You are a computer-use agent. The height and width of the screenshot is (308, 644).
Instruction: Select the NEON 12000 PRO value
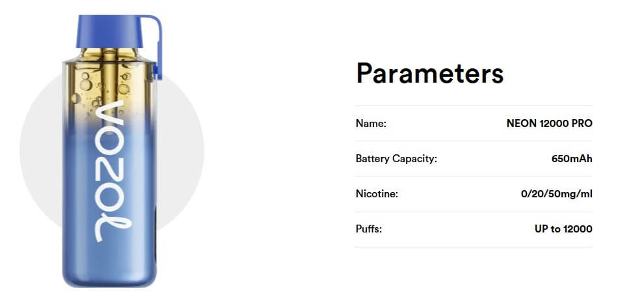coord(549,123)
